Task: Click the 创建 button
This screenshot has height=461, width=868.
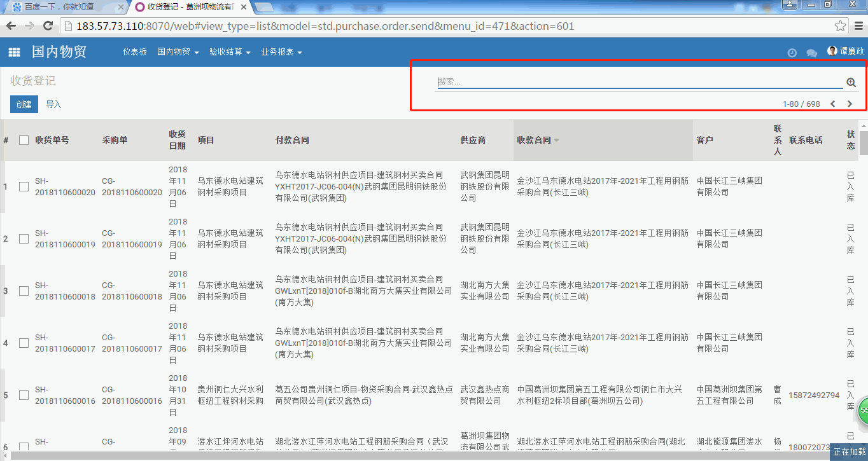Action: (24, 104)
